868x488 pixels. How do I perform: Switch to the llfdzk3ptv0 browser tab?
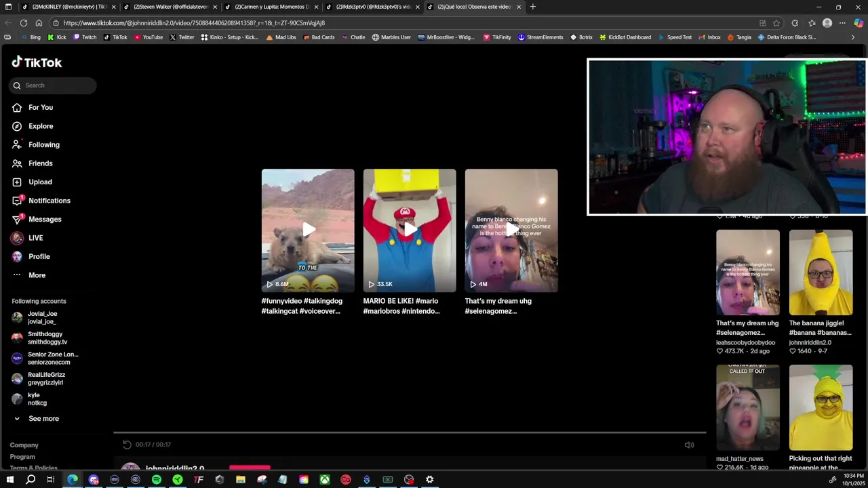pos(372,7)
